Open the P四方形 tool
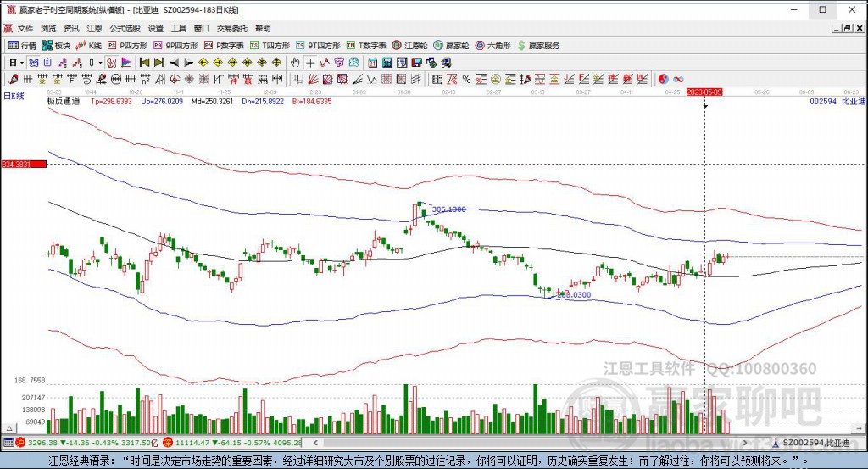This screenshot has height=469, width=868. (128, 46)
